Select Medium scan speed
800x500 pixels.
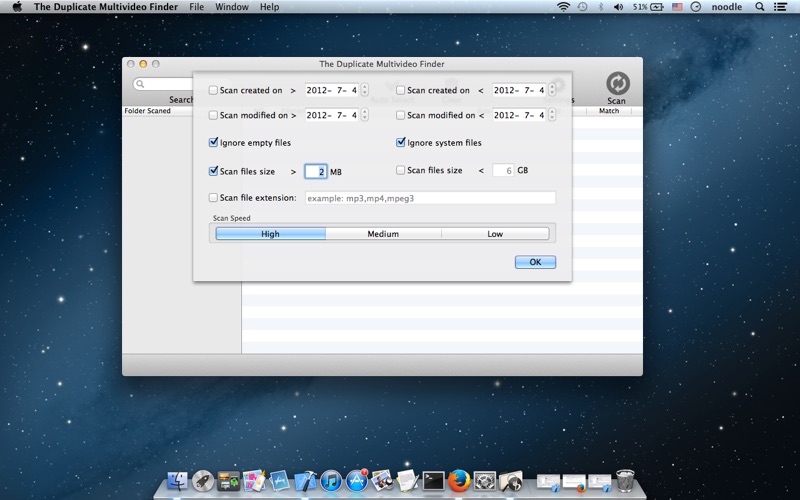click(x=383, y=234)
